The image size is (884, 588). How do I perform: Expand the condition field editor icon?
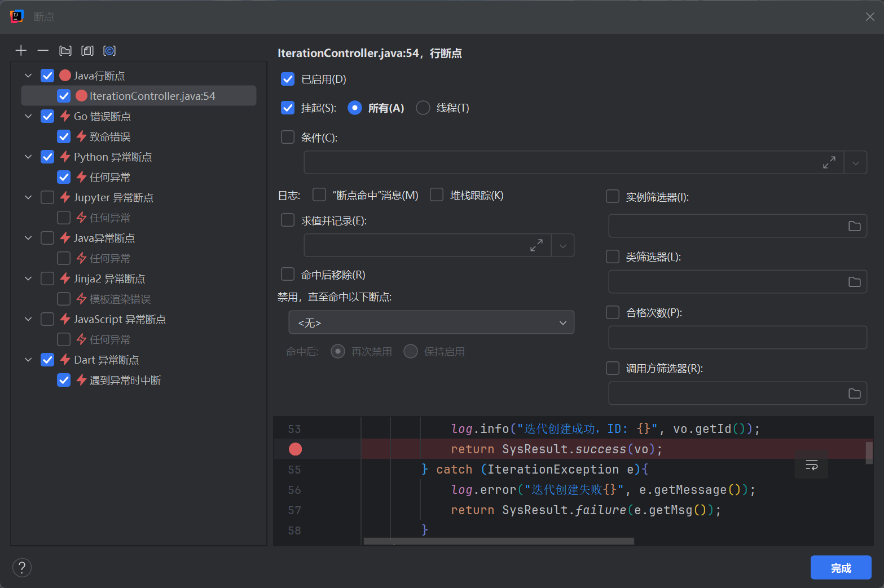pyautogui.click(x=829, y=163)
